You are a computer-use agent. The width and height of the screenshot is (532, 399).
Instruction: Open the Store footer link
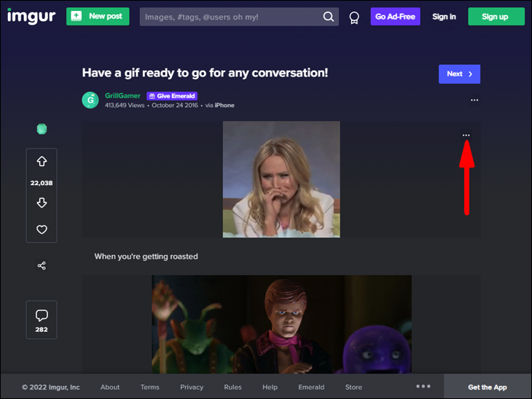[x=353, y=387]
